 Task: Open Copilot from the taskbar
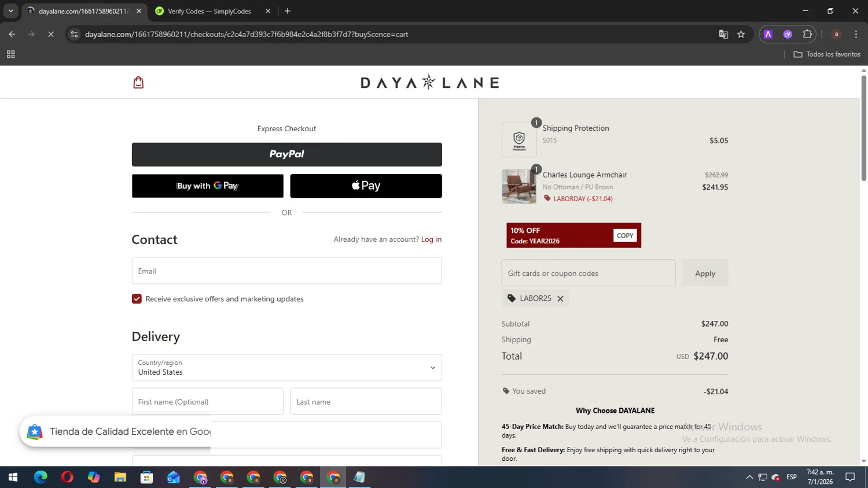94,478
